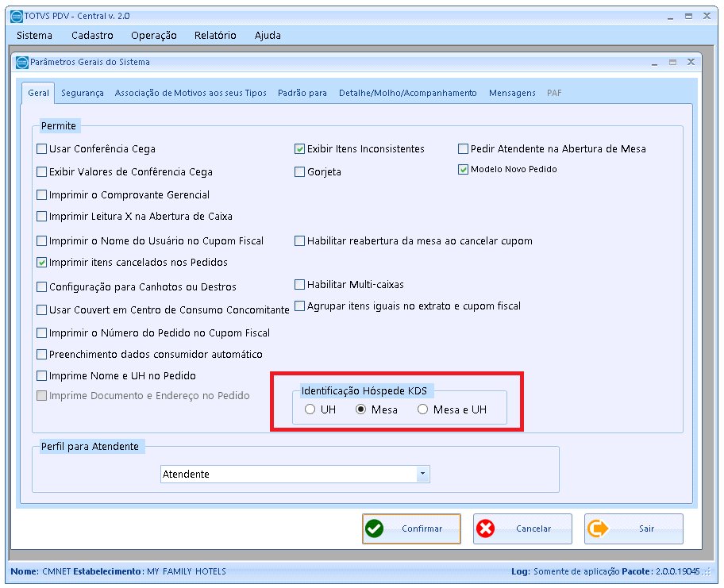The image size is (724, 588).
Task: Enable Habilitar reabertura da mesa ao cancelar cupom
Action: [x=299, y=241]
